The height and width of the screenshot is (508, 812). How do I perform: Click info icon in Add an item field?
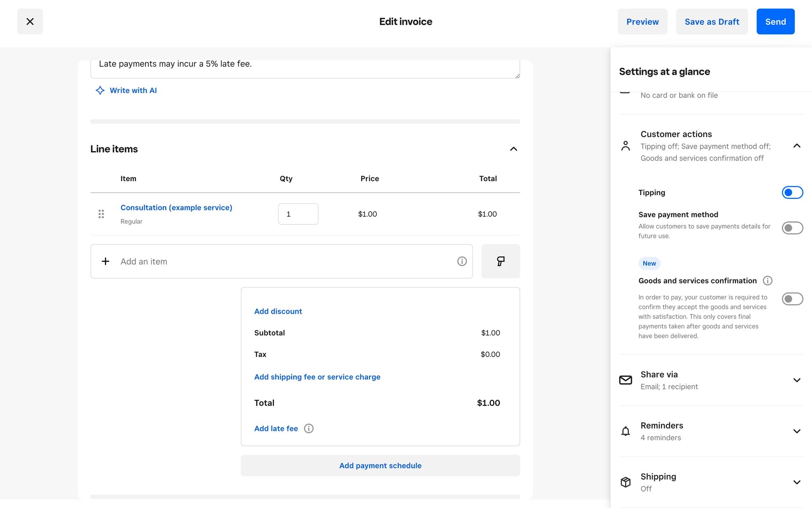pos(462,261)
